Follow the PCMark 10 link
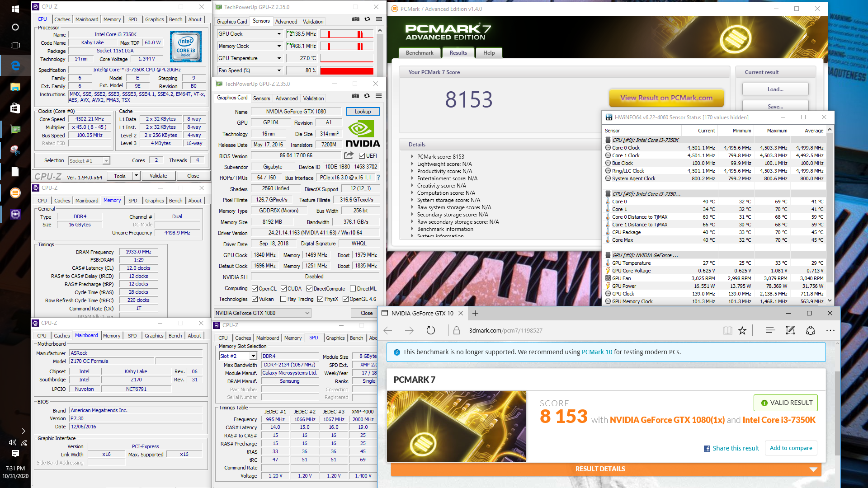 coord(597,352)
